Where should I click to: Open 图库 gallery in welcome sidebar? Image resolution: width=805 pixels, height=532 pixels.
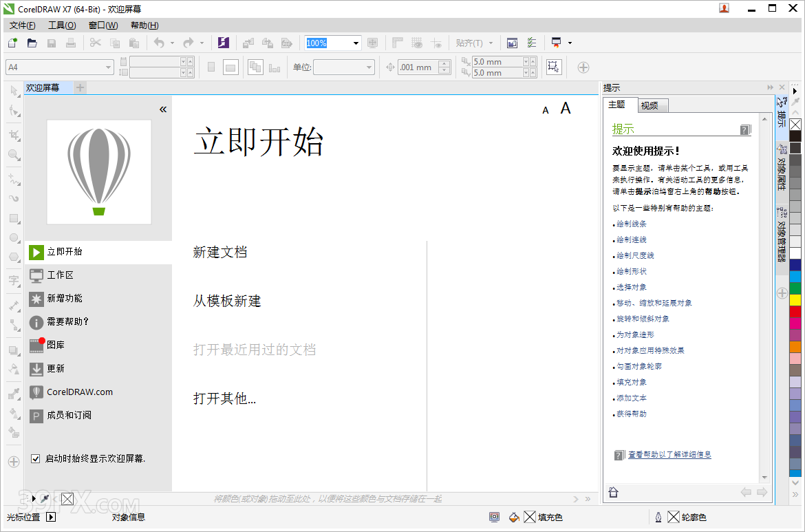tap(98, 345)
